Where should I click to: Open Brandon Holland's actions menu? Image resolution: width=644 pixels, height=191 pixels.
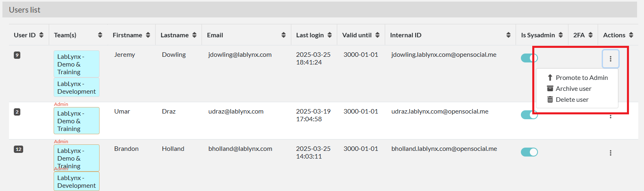coord(610,153)
